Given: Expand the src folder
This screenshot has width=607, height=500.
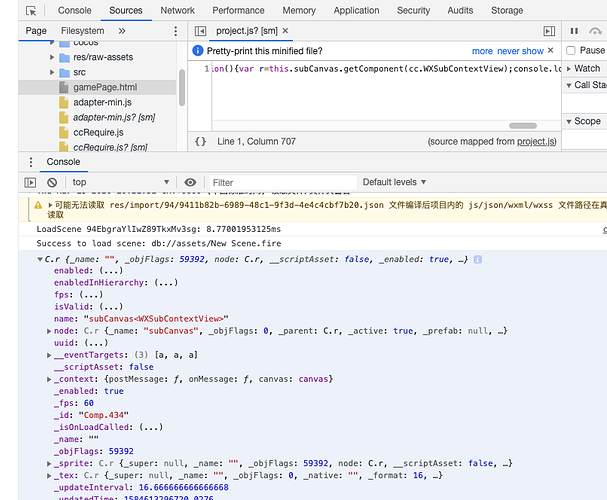Looking at the screenshot, I should 52,72.
